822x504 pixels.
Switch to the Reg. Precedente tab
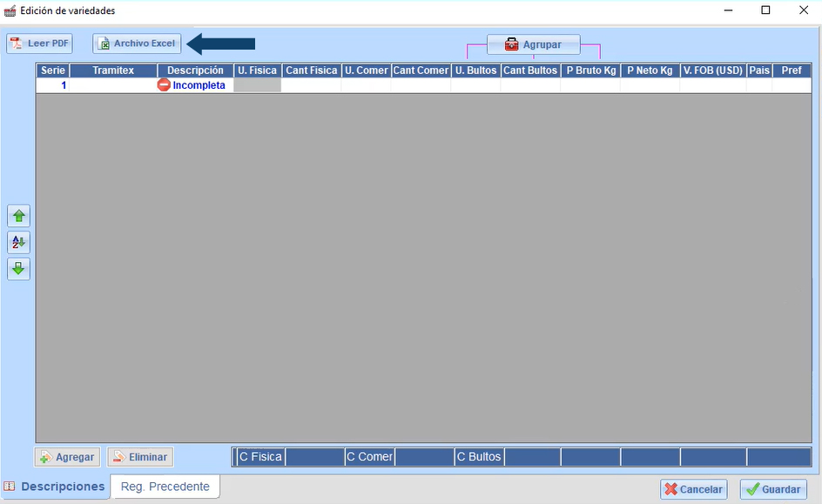165,486
